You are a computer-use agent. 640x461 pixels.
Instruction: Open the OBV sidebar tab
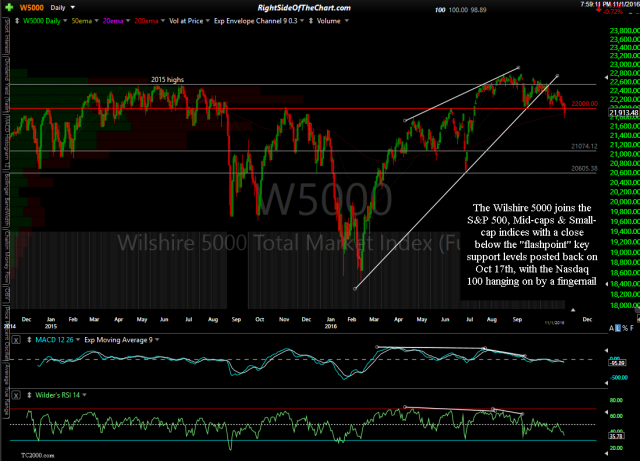(6, 294)
